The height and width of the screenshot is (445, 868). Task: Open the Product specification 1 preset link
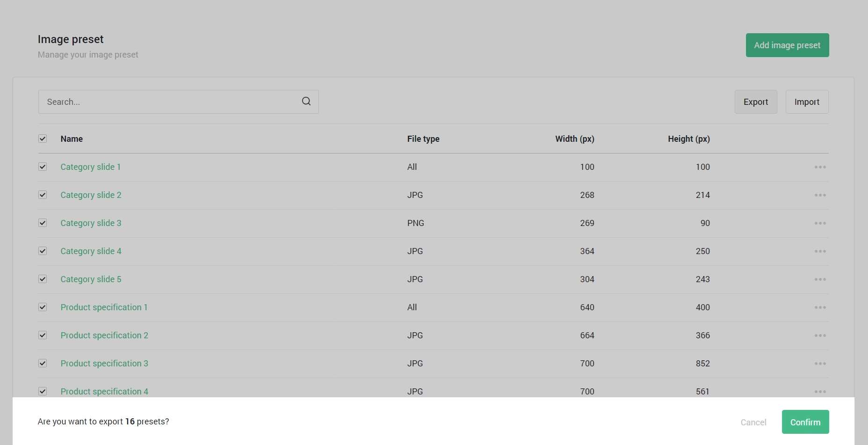tap(104, 307)
